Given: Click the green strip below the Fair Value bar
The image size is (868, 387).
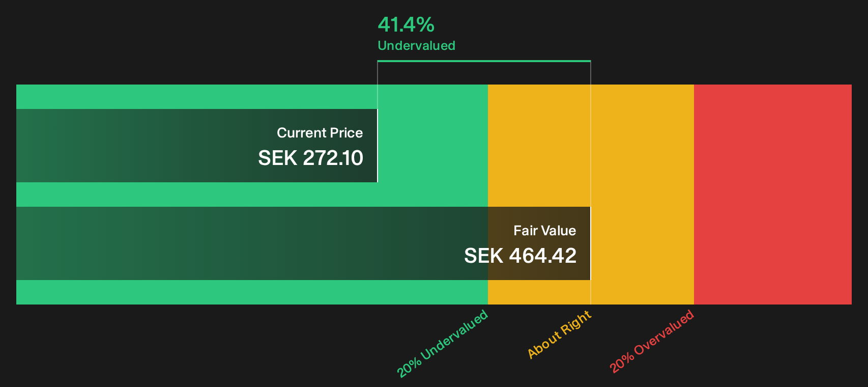Looking at the screenshot, I should [252, 292].
